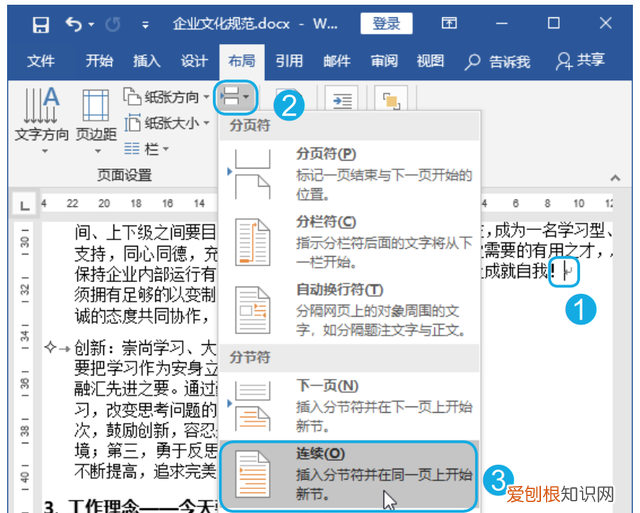Open the 文字方向 dropdown arrow
640x513 pixels.
(45, 151)
